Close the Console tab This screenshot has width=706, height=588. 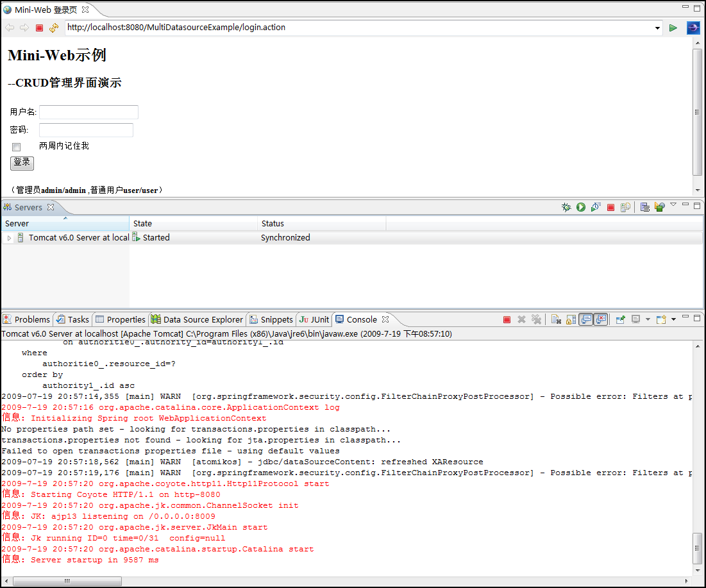385,319
